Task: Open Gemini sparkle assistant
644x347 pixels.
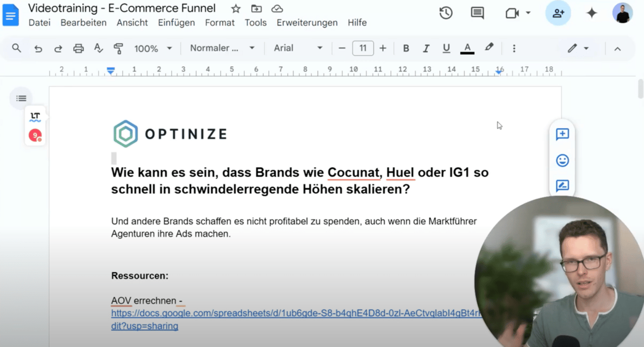Action: [x=592, y=13]
